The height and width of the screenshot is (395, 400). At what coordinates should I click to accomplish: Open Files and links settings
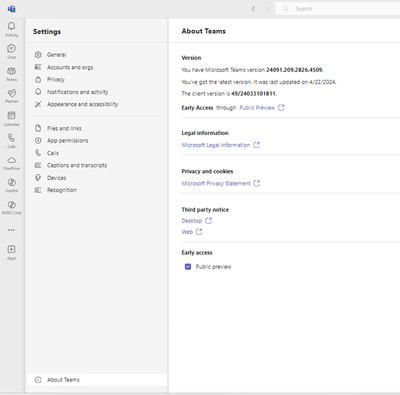(x=64, y=128)
